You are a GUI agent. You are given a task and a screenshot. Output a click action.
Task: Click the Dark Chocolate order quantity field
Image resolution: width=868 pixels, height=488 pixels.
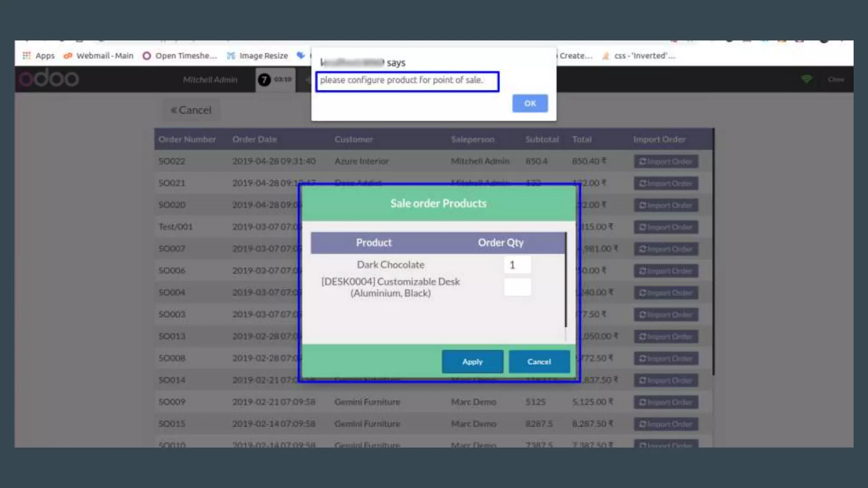pyautogui.click(x=517, y=265)
